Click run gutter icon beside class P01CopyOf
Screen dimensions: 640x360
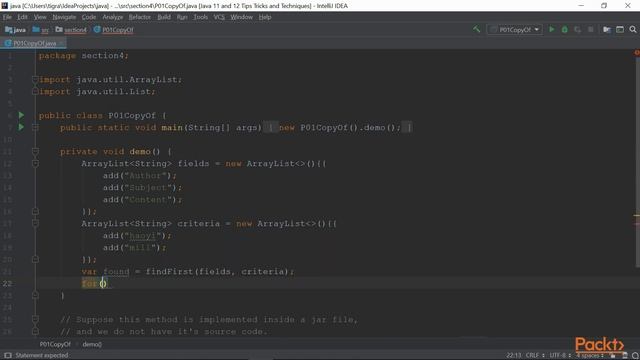21,116
